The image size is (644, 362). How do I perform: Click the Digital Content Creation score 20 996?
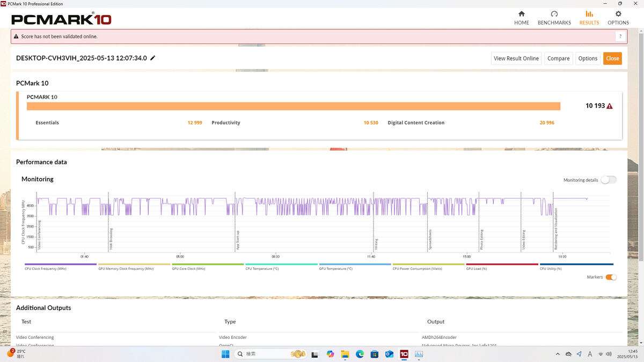point(547,123)
